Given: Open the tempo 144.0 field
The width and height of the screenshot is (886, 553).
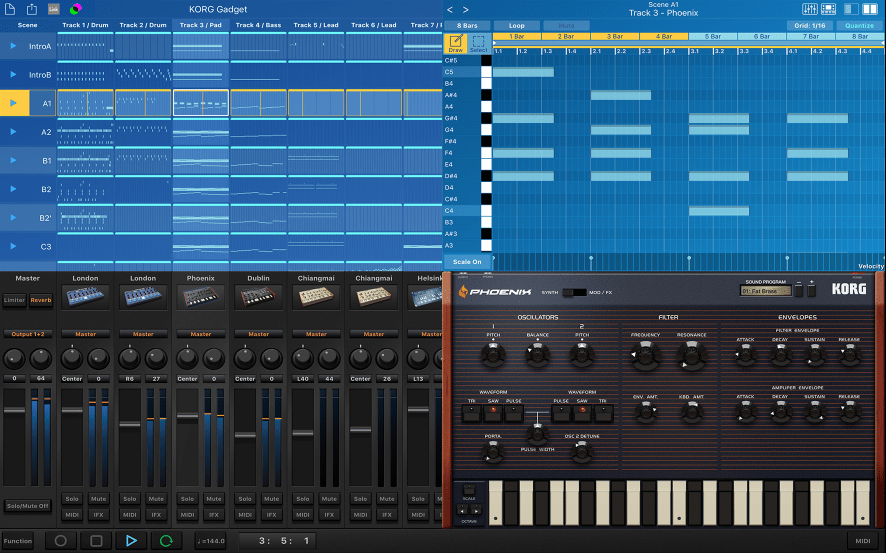Looking at the screenshot, I should (x=211, y=541).
